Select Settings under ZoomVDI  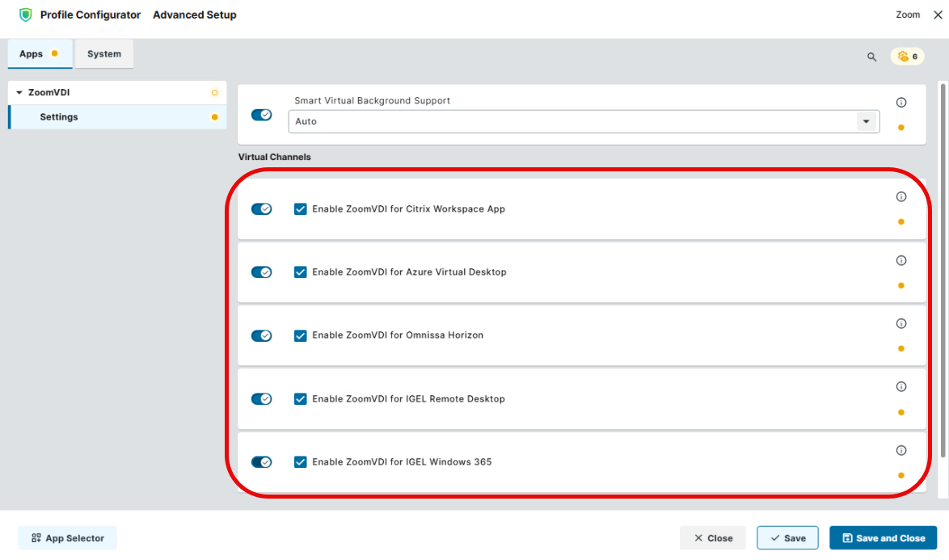[x=59, y=117]
